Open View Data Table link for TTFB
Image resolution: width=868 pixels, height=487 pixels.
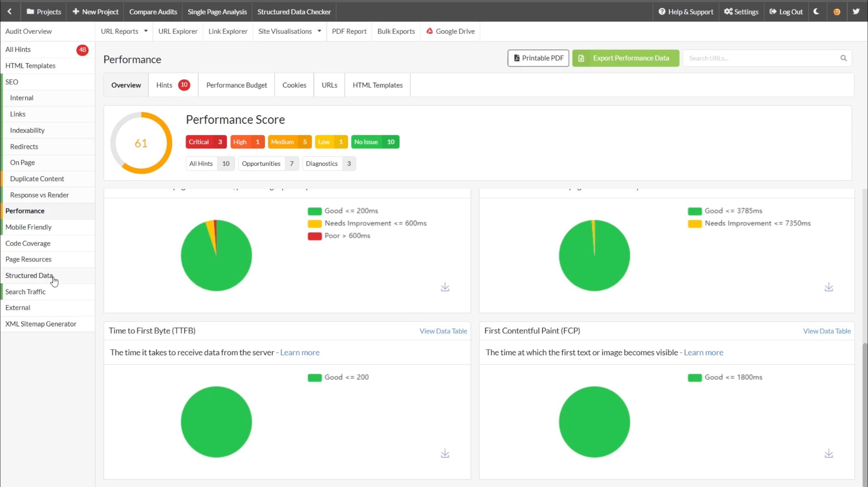[443, 331]
